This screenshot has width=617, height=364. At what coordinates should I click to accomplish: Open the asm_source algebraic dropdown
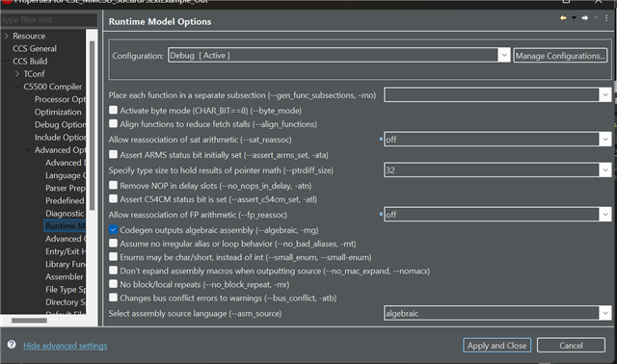[x=497, y=313]
